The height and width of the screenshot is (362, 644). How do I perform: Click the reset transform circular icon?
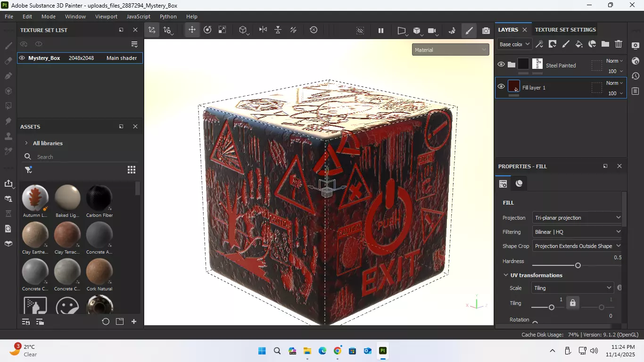coord(314,30)
